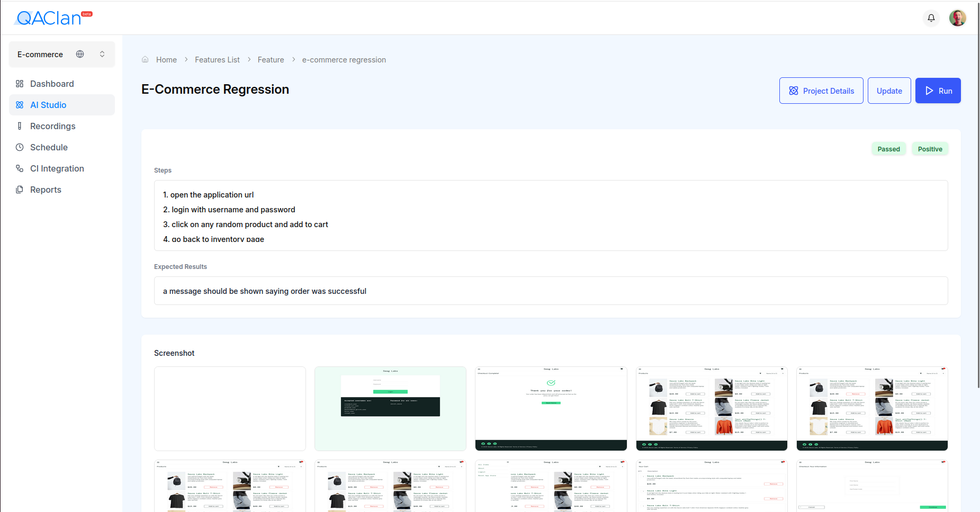Open the 'Thank you for your order' screenshot

pyautogui.click(x=551, y=409)
